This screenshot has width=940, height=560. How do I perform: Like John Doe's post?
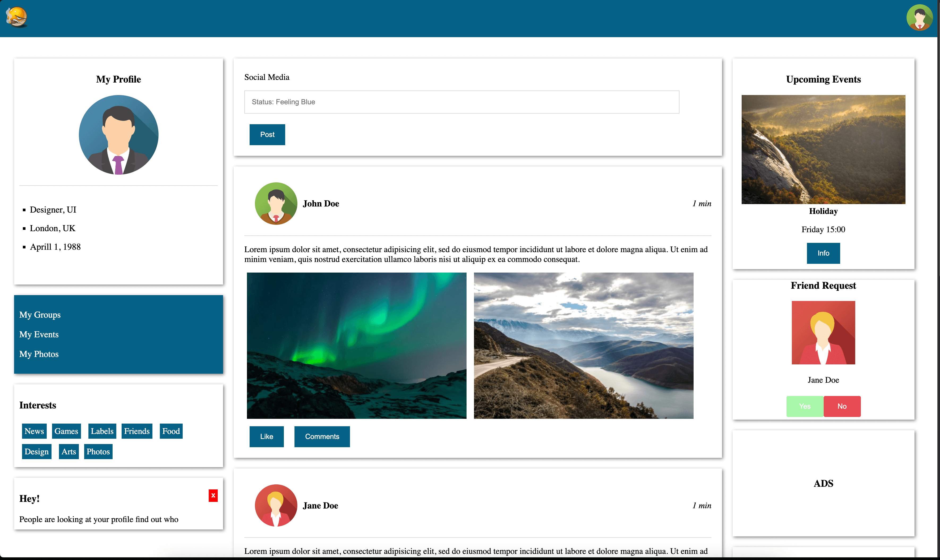coord(267,437)
